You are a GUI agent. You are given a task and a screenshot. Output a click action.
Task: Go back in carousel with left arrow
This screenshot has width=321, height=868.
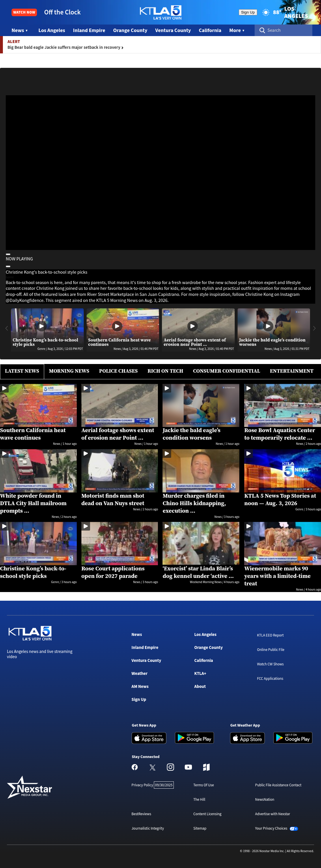(6, 328)
